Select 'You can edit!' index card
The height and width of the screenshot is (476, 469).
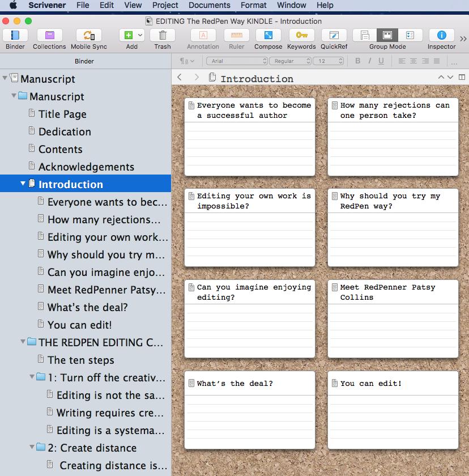[393, 410]
